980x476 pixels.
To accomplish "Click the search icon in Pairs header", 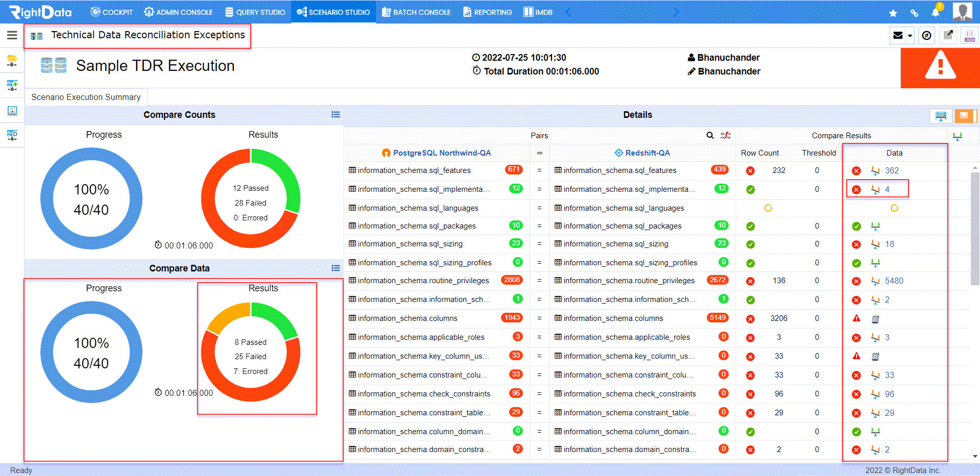I will 710,135.
